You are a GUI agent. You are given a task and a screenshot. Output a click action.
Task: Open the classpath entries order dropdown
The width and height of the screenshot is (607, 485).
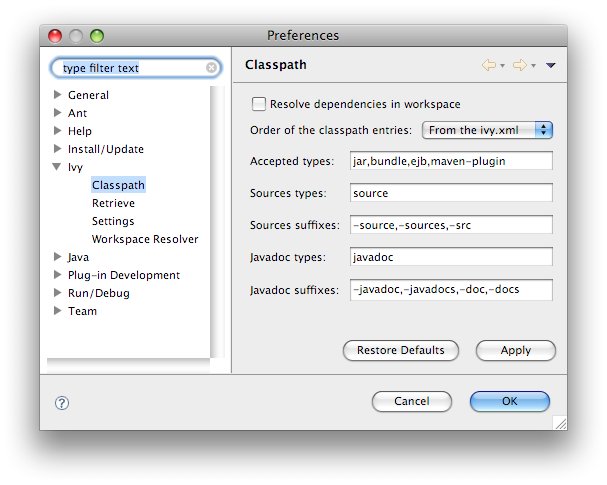488,130
